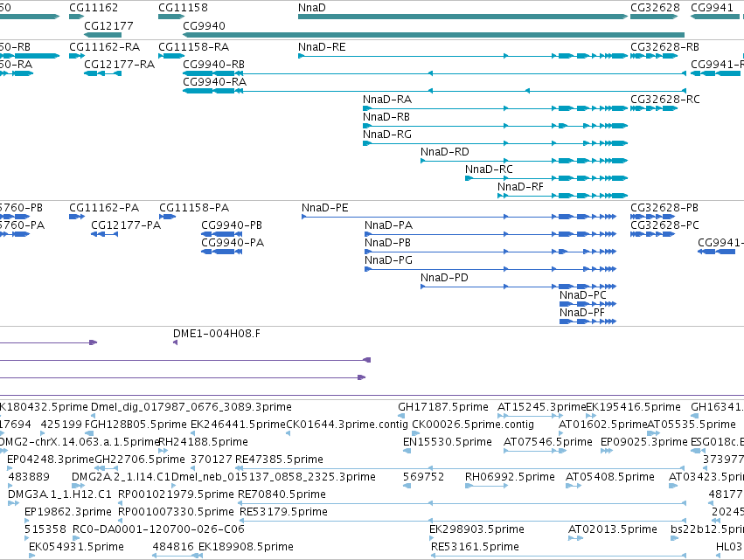This screenshot has height=560, width=744.
Task: Click the CG12177-PA protein label
Action: [126, 225]
